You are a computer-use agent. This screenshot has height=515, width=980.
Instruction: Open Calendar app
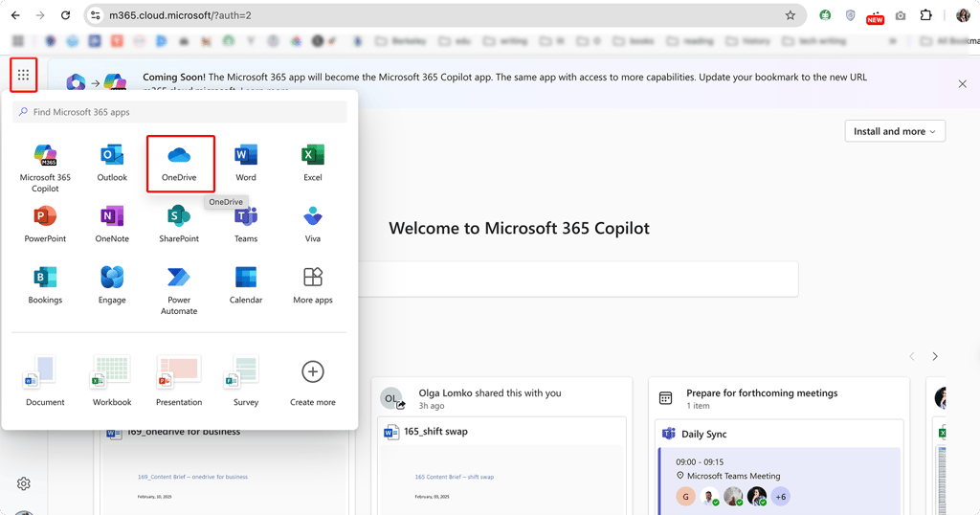click(246, 285)
